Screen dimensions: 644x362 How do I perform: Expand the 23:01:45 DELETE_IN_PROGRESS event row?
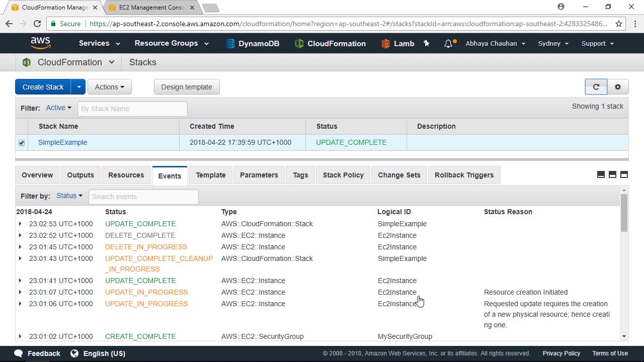[x=20, y=247]
